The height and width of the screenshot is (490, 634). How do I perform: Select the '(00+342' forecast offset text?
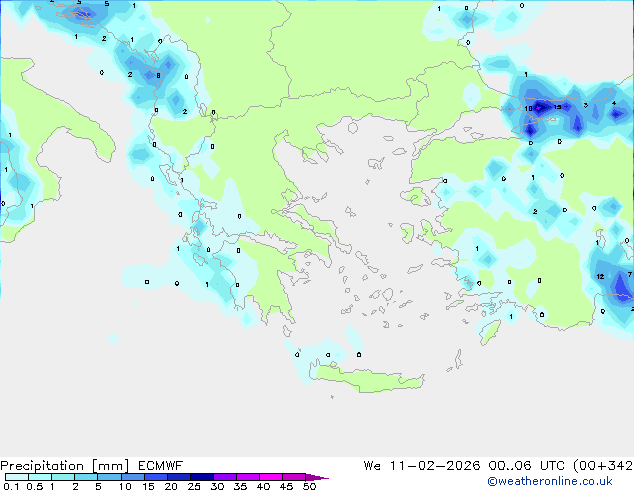pyautogui.click(x=603, y=466)
